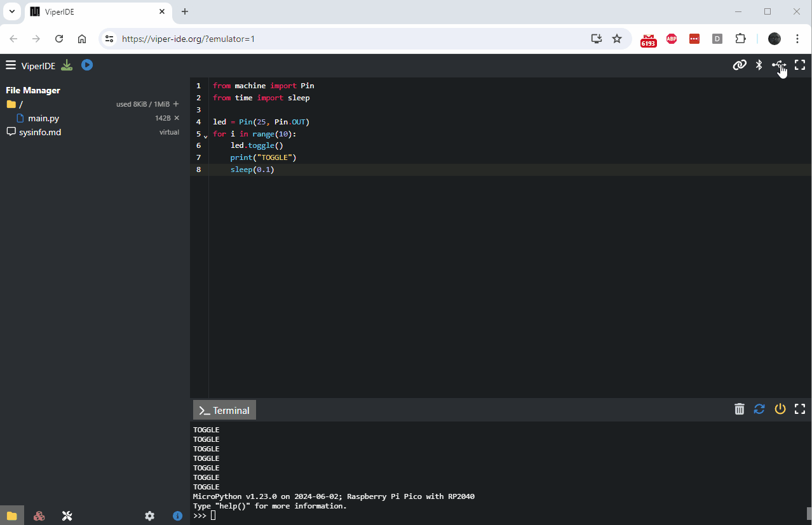Open the ViperIDE hamburger menu

pos(11,64)
